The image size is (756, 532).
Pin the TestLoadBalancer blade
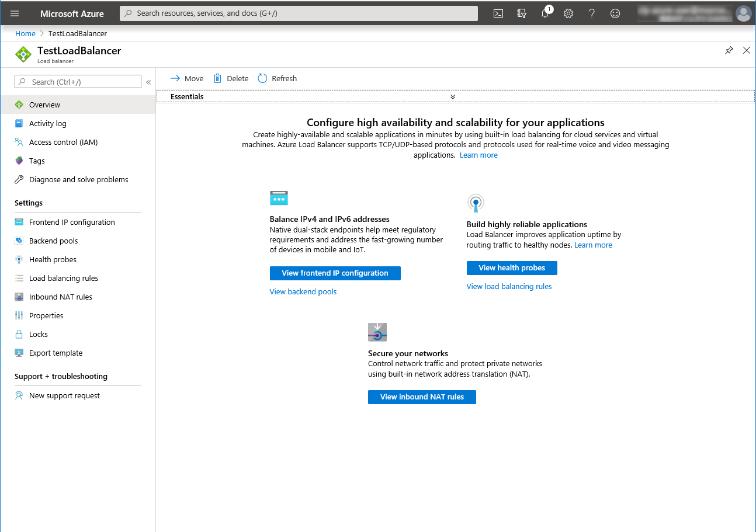[x=729, y=51]
